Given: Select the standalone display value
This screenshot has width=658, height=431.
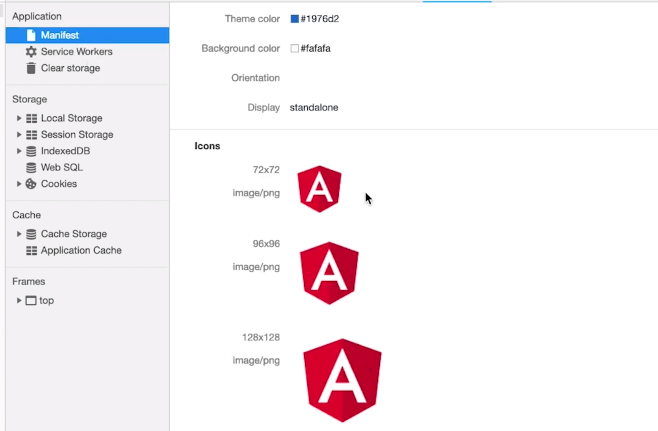Looking at the screenshot, I should [314, 107].
